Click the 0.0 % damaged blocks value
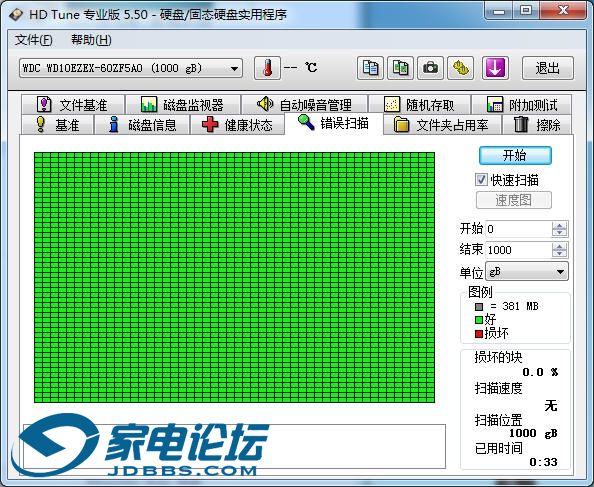Viewport: 594px width, 487px height. (541, 372)
